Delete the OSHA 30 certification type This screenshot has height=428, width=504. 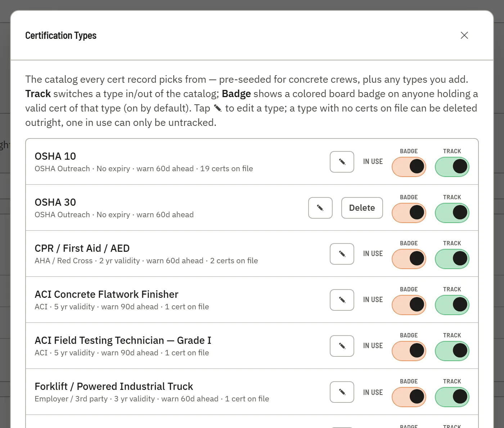(x=362, y=208)
